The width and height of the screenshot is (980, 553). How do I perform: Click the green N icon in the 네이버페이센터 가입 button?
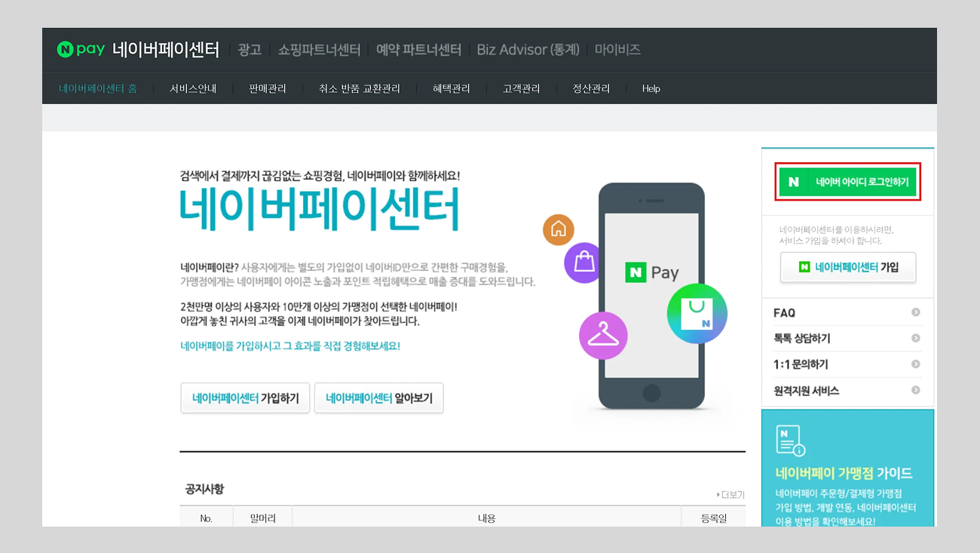[x=804, y=267]
